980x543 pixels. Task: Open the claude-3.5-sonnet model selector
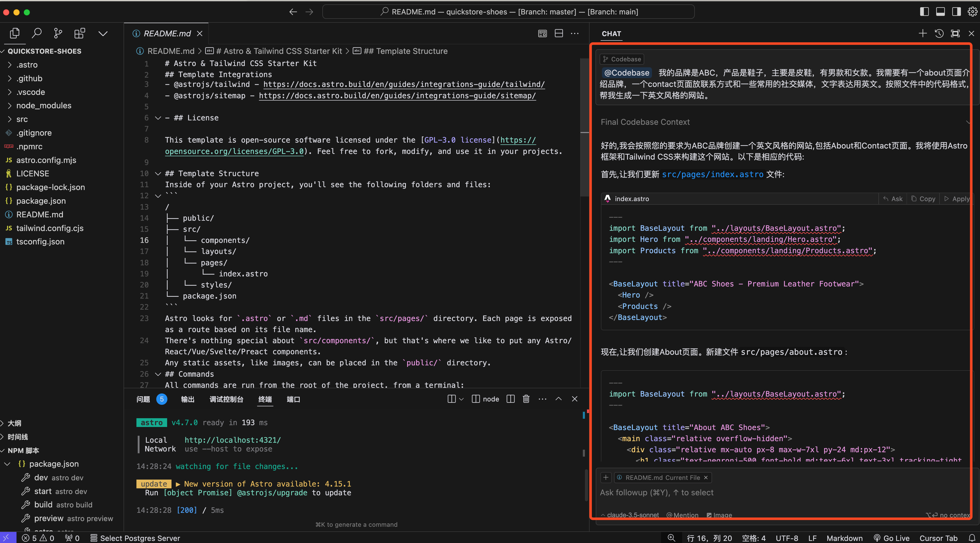tap(630, 515)
